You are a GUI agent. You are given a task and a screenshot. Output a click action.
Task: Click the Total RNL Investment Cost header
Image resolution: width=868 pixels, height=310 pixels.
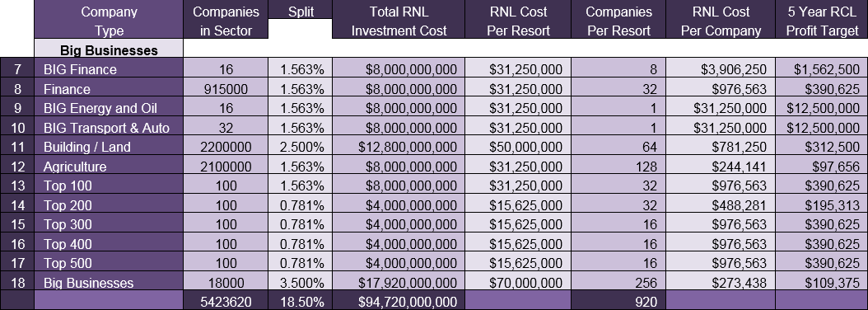click(x=399, y=20)
